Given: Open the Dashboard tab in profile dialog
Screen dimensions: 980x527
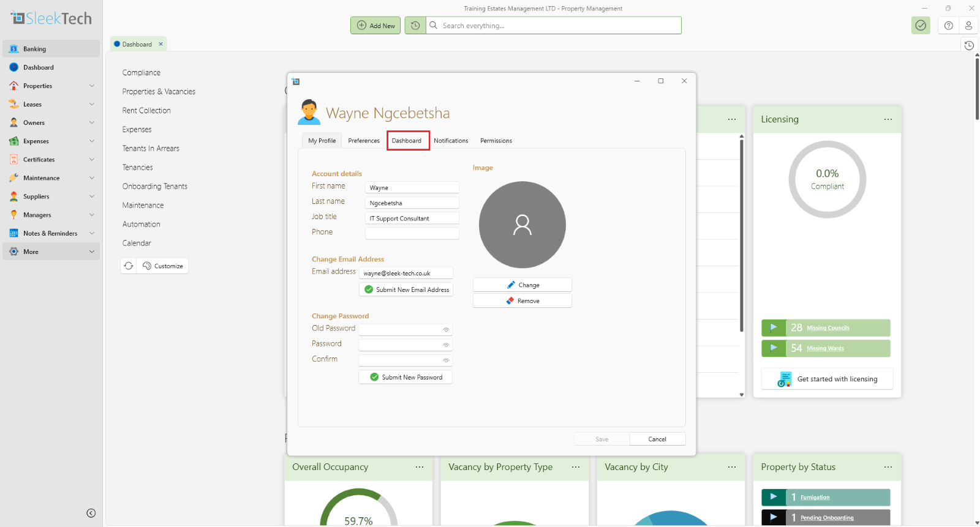Looking at the screenshot, I should [x=407, y=141].
